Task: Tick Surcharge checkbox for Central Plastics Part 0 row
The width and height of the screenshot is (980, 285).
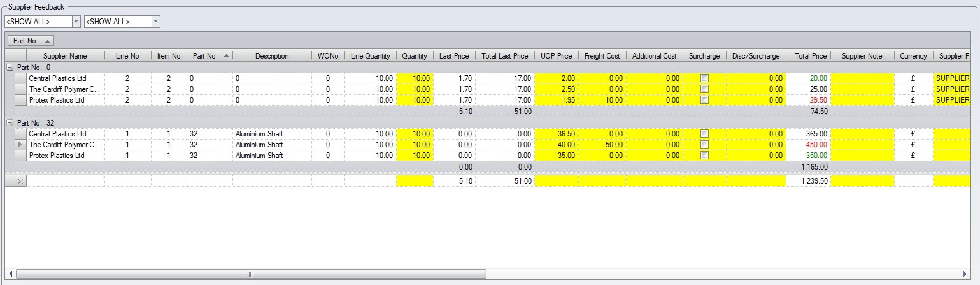Action: [704, 78]
